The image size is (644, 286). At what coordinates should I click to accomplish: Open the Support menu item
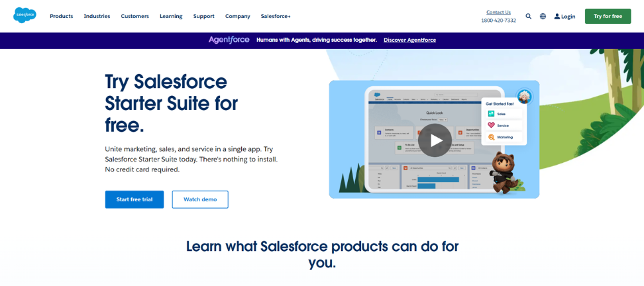pos(203,16)
